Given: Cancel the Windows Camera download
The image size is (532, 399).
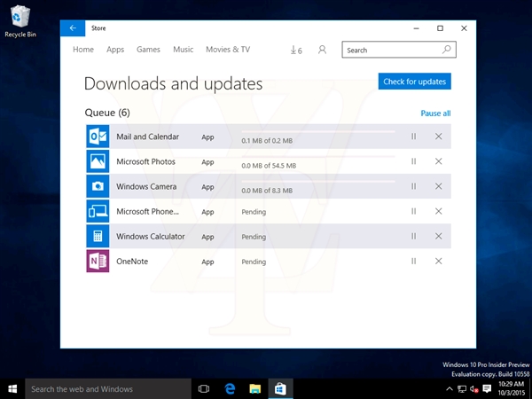Looking at the screenshot, I should [x=438, y=186].
